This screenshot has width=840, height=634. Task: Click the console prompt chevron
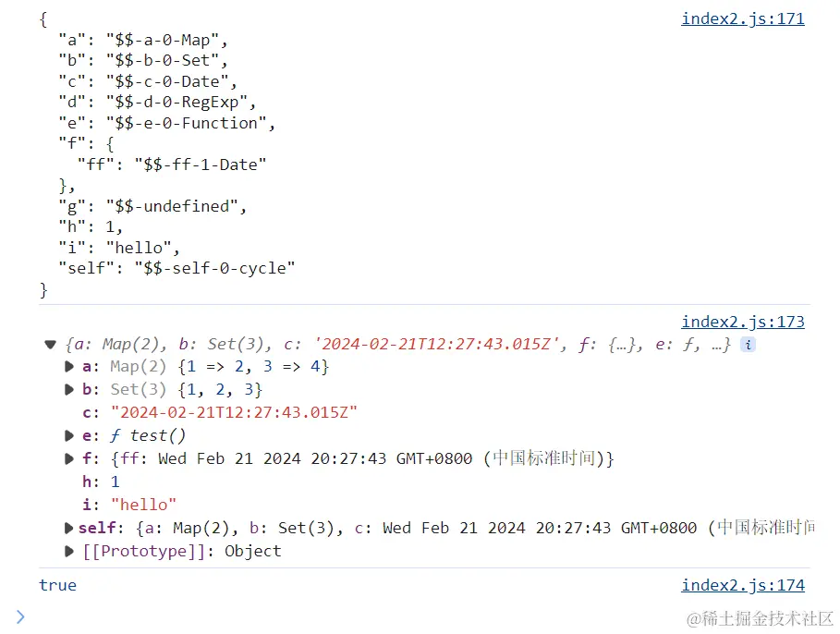[20, 616]
